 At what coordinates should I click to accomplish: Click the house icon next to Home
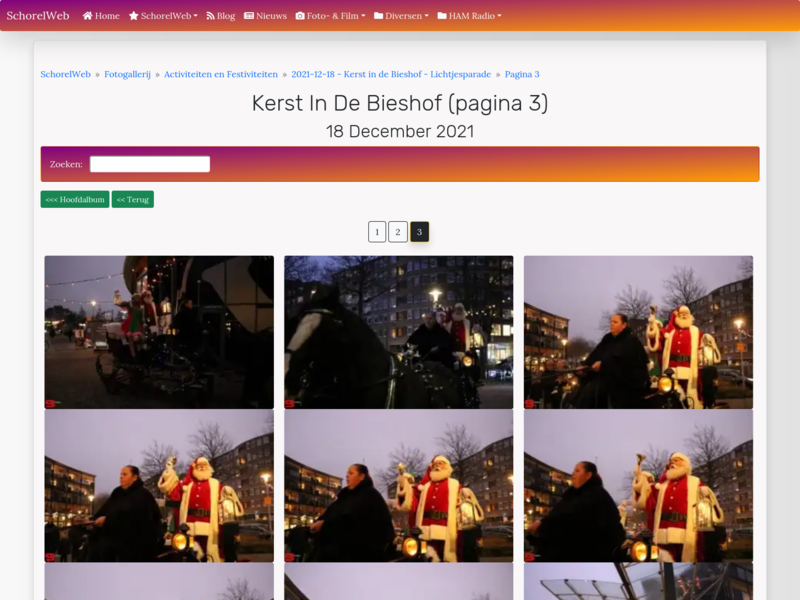pos(87,16)
